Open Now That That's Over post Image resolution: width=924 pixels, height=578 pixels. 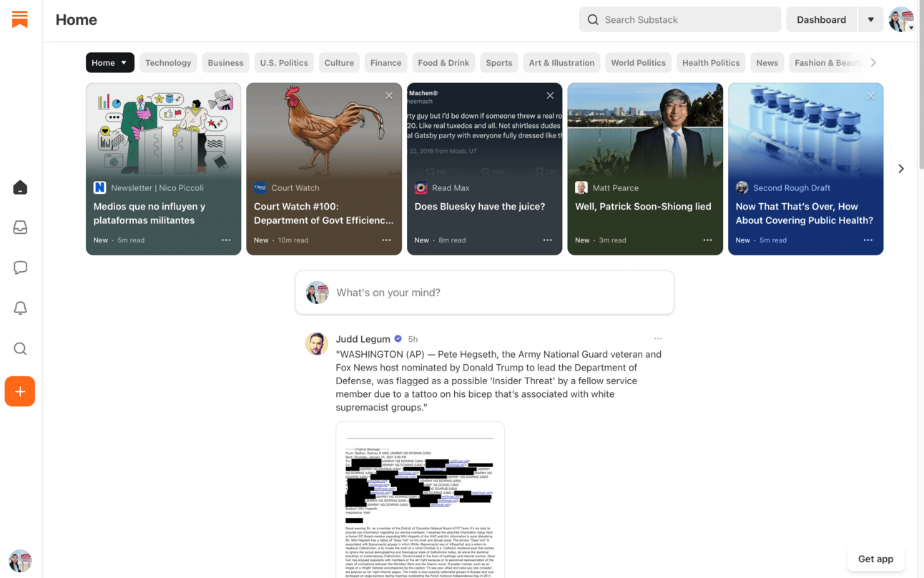pyautogui.click(x=804, y=213)
